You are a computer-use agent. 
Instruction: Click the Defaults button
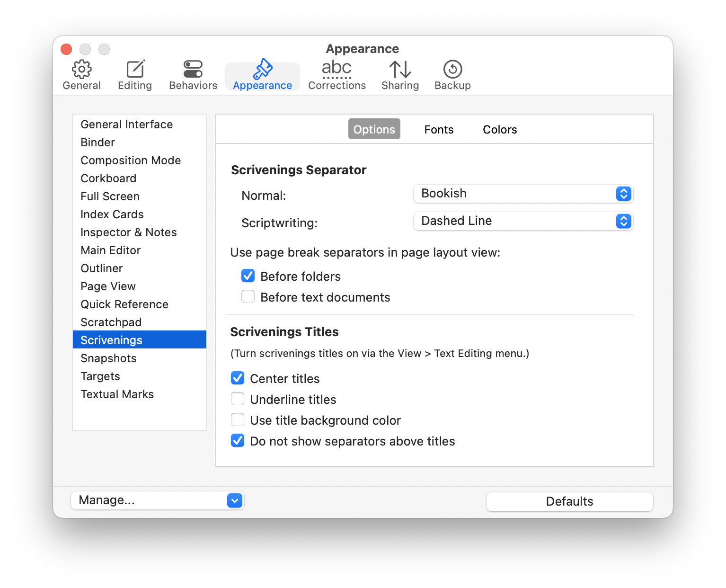(569, 501)
